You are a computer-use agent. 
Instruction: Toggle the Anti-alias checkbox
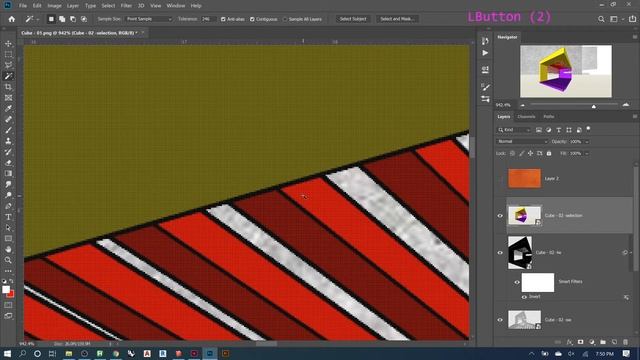pyautogui.click(x=223, y=19)
